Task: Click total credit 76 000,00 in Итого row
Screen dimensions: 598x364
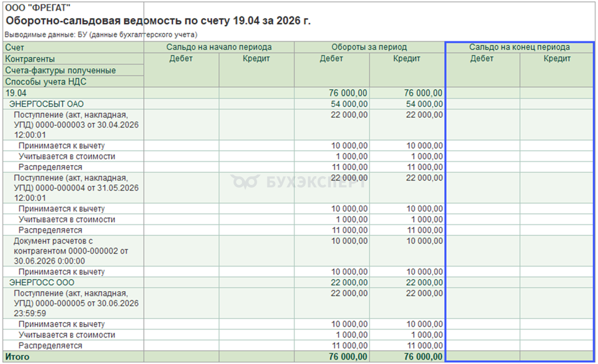Action: pos(423,357)
